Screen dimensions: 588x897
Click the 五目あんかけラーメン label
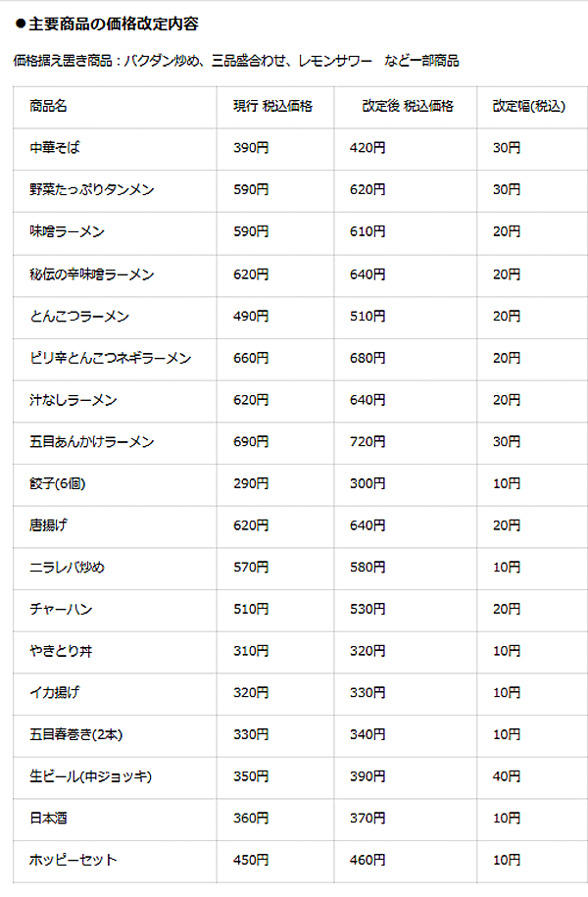pyautogui.click(x=92, y=441)
